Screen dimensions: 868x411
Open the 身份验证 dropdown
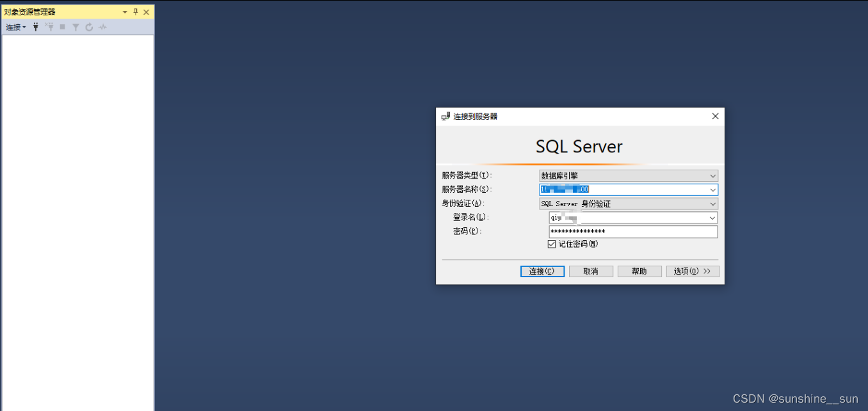click(629, 204)
